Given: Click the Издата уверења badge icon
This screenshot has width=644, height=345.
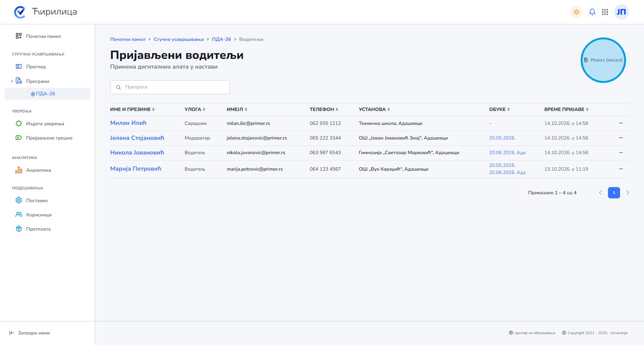Looking at the screenshot, I should pyautogui.click(x=19, y=123).
